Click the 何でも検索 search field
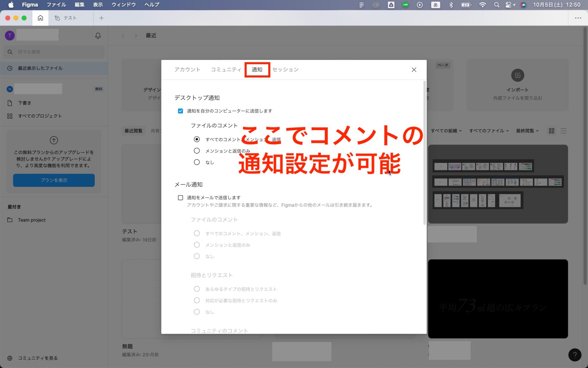588x368 pixels. click(x=54, y=52)
